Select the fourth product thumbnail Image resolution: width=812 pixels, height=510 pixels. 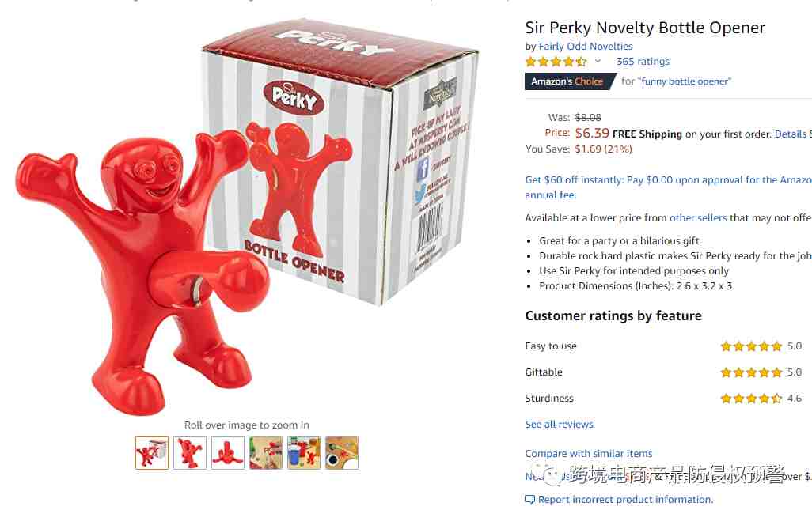point(266,452)
